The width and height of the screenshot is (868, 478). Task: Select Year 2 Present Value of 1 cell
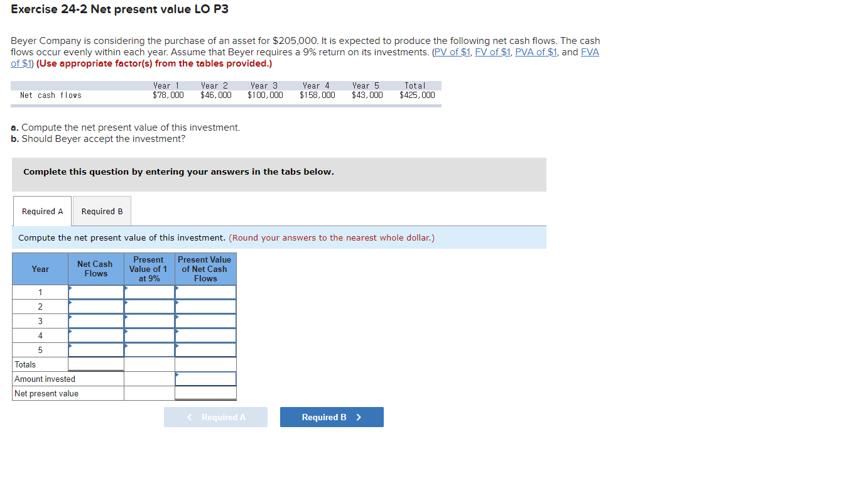[149, 307]
